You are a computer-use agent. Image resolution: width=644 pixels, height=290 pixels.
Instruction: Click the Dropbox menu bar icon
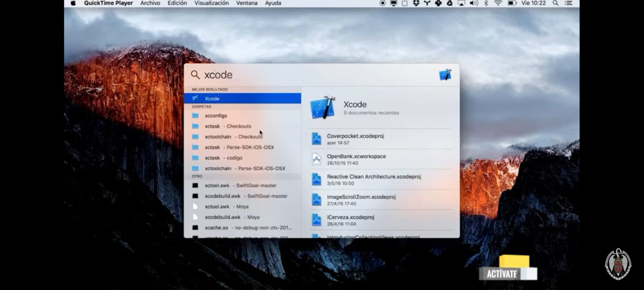[x=416, y=3]
